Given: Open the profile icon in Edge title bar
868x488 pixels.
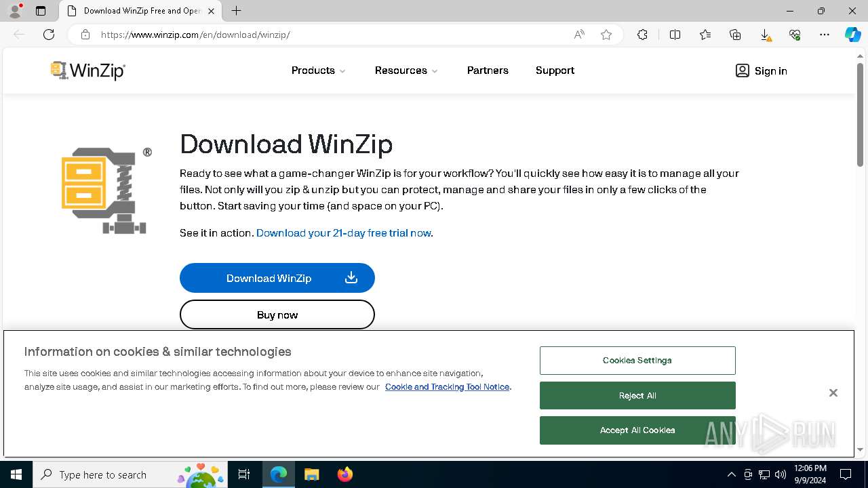Looking at the screenshot, I should [14, 11].
